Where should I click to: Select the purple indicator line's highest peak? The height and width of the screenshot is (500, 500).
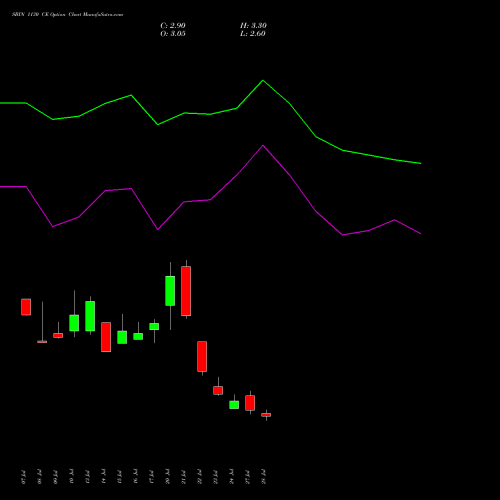(263, 145)
